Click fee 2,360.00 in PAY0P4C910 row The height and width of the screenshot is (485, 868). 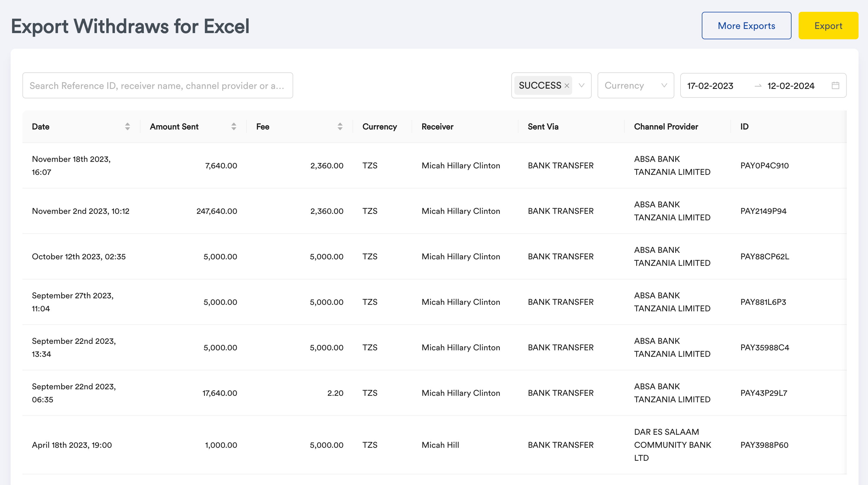[x=327, y=166]
